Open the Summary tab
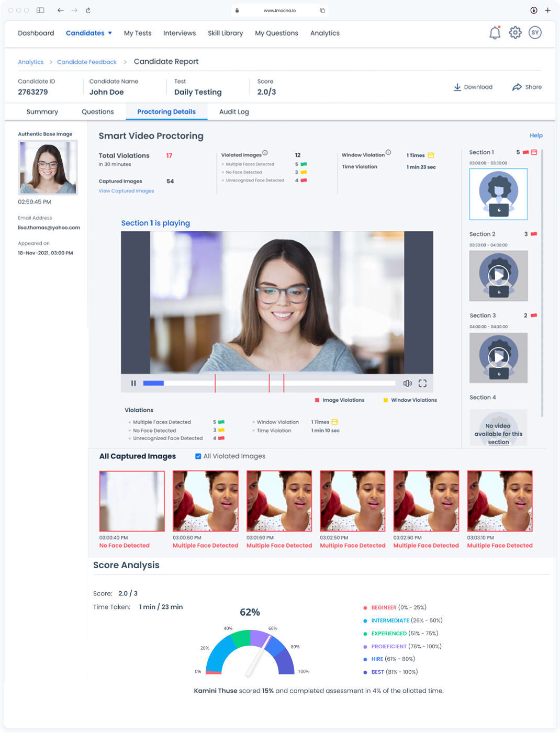This screenshot has width=560, height=733. (x=42, y=111)
